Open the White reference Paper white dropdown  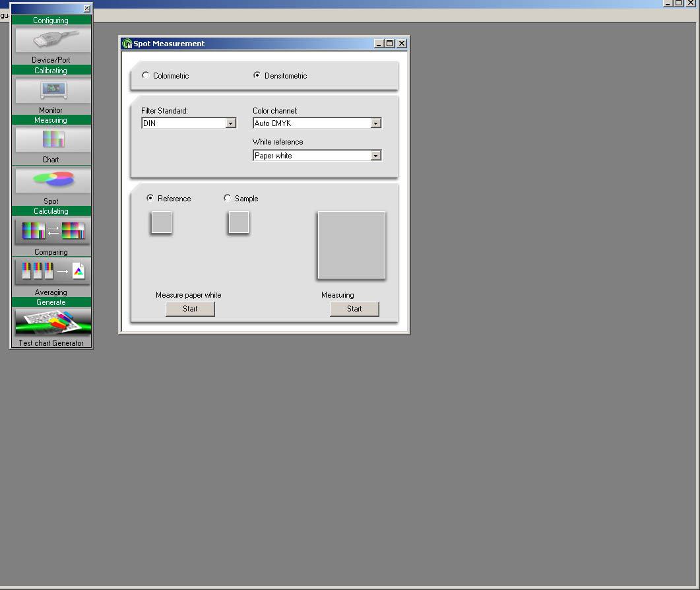click(x=317, y=156)
